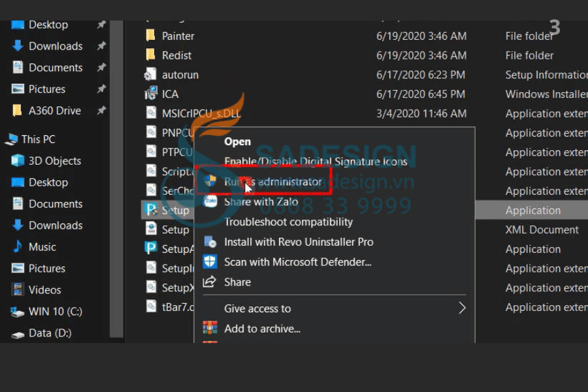Click the autorun setup information icon
Screen dimensions: 588x392
(x=150, y=75)
